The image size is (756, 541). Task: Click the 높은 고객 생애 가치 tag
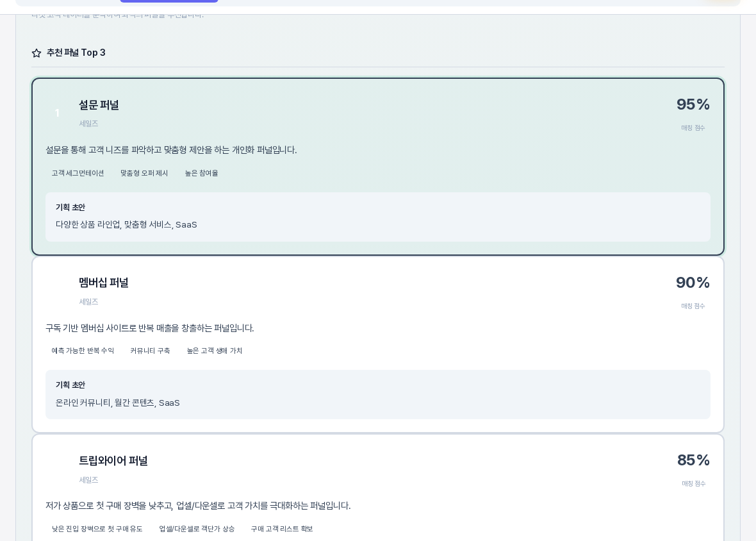point(215,351)
